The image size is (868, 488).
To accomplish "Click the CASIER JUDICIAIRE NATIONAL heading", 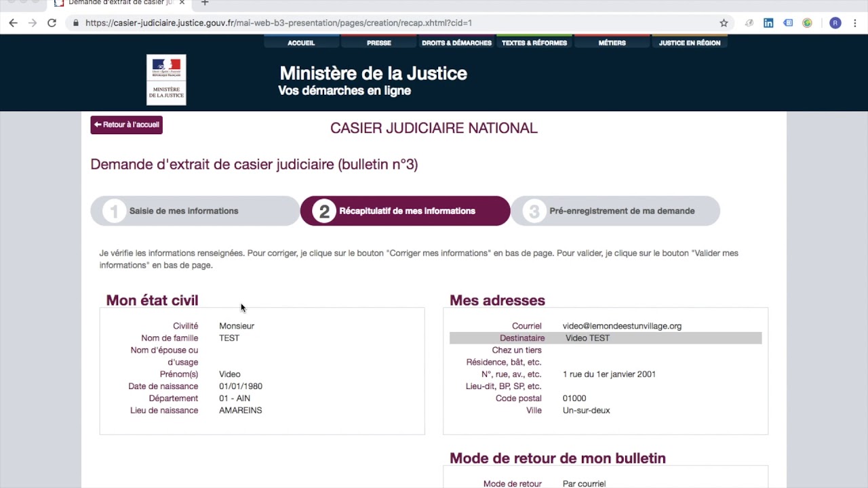I will coord(434,128).
